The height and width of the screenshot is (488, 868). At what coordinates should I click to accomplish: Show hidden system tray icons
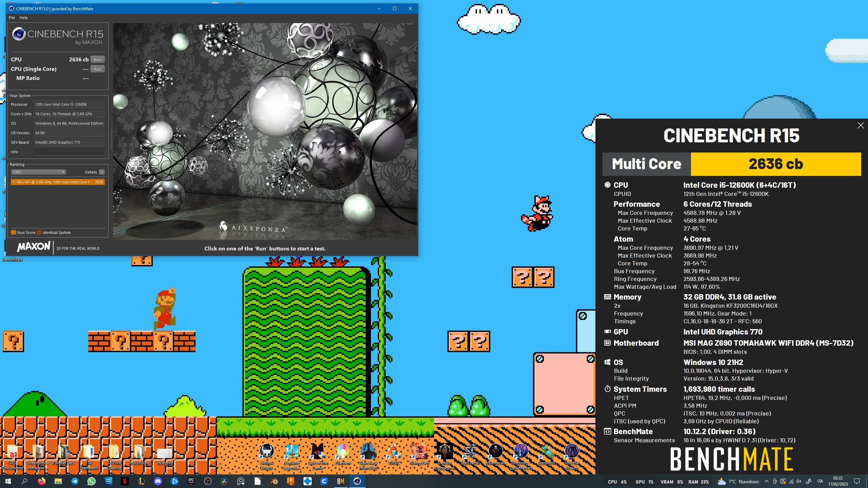coord(766,481)
